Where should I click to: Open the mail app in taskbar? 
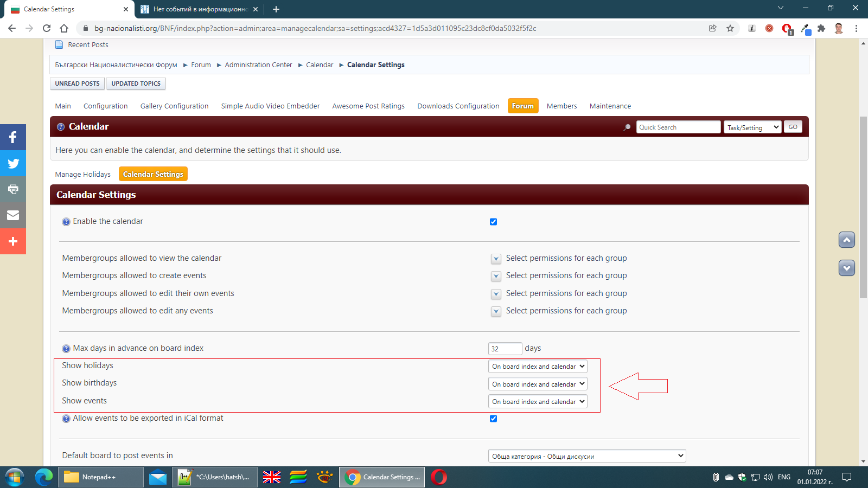(x=158, y=477)
